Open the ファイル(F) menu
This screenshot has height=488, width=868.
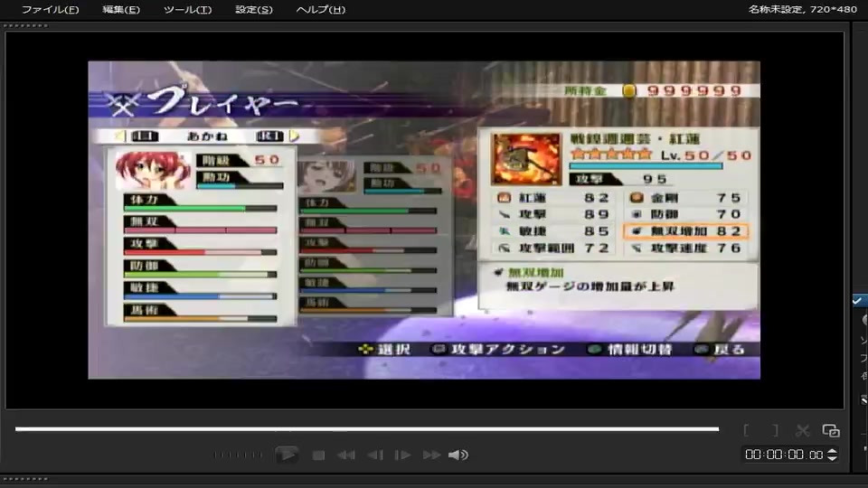tap(50, 9)
